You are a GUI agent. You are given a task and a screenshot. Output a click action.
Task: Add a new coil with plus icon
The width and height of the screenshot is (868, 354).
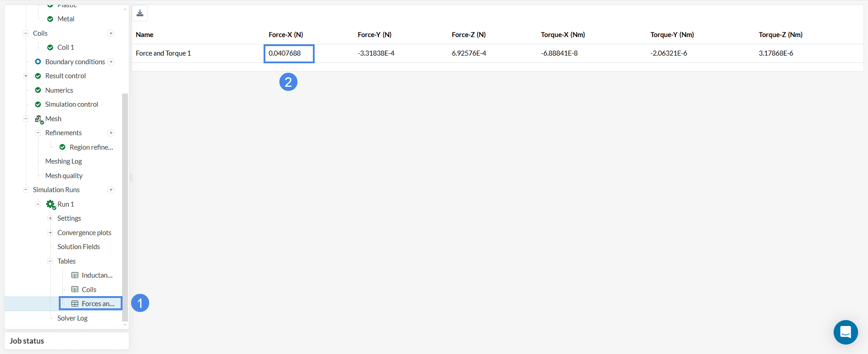click(111, 33)
